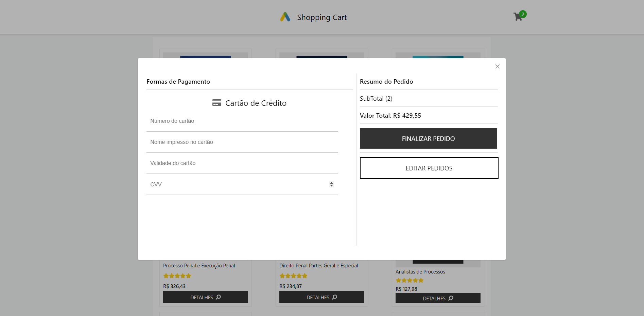644x316 pixels.
Task: Click the 'Formas de Pagamento' heading
Action: 178,82
